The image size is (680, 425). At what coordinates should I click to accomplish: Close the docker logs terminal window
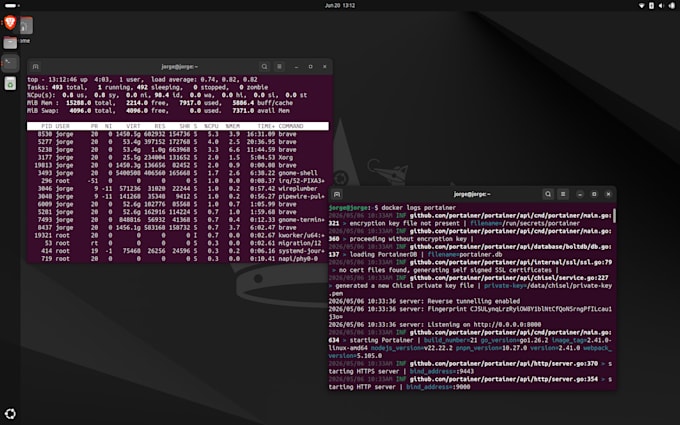(608, 194)
